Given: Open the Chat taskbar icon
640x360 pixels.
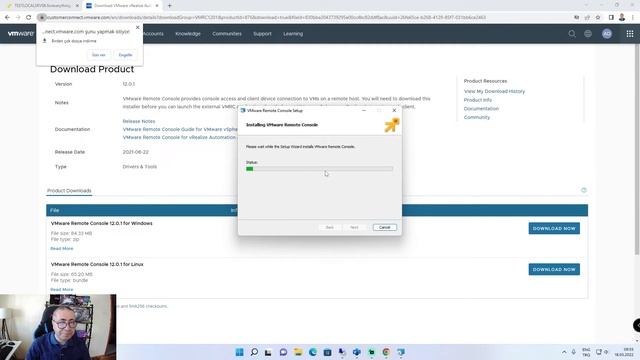Looking at the screenshot, I should click(283, 352).
